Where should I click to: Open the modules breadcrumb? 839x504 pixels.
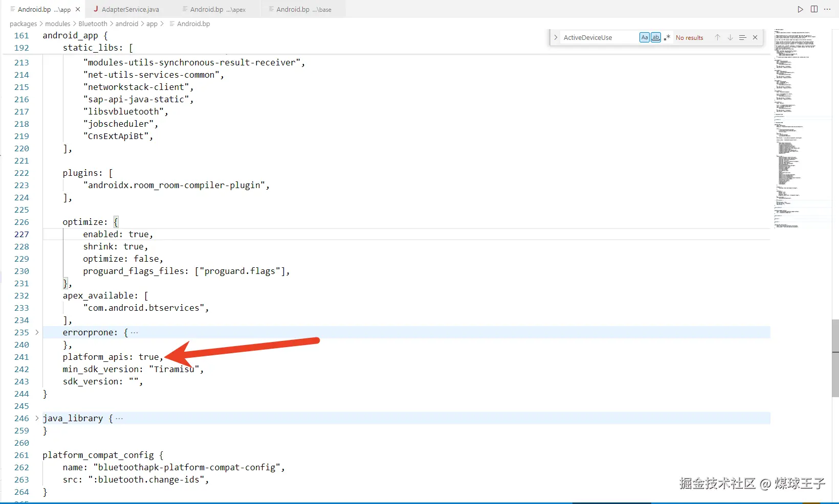(x=58, y=24)
